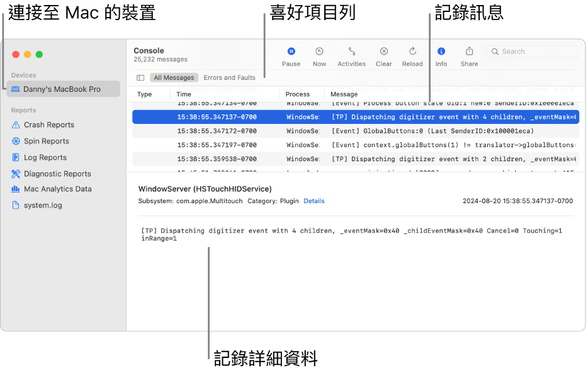The image size is (588, 373).
Task: Zoom the Console window to full screen
Action: 39,55
